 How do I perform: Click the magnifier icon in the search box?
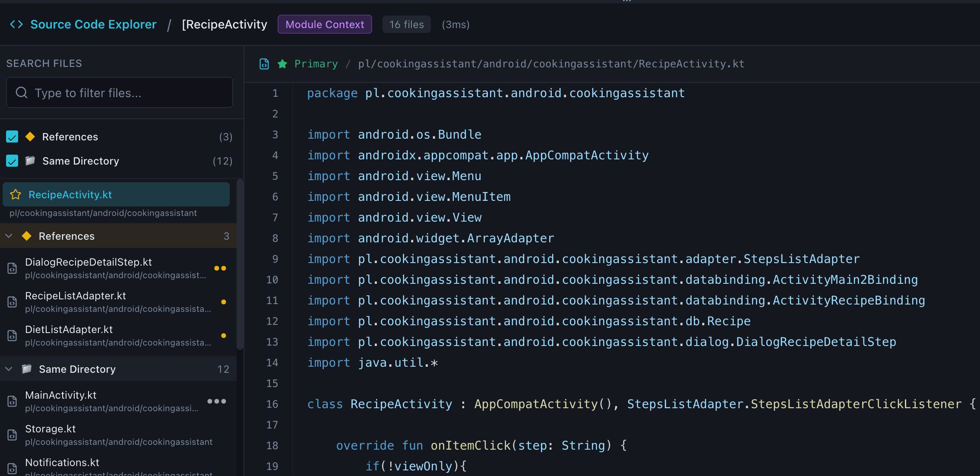tap(22, 92)
